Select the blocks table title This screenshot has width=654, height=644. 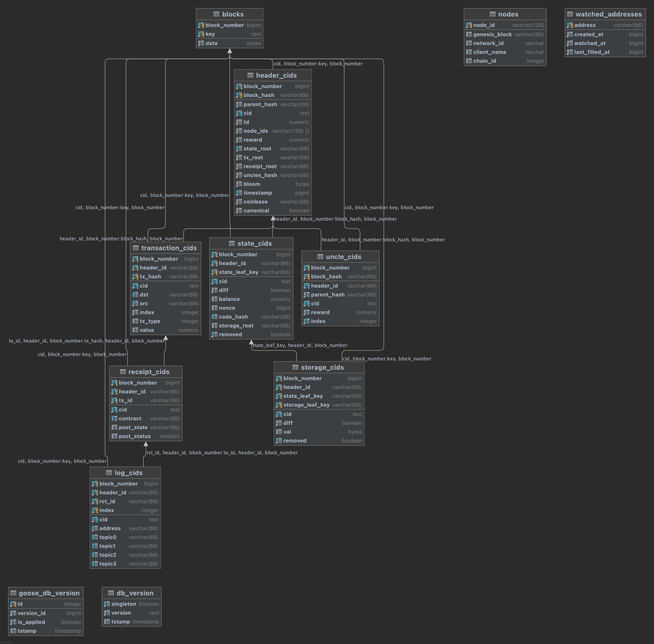coord(233,14)
